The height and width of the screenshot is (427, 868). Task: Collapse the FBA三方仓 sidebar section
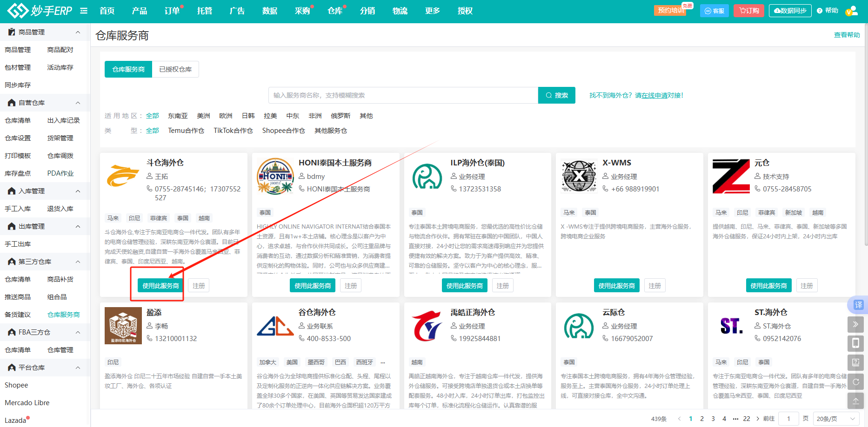78,332
